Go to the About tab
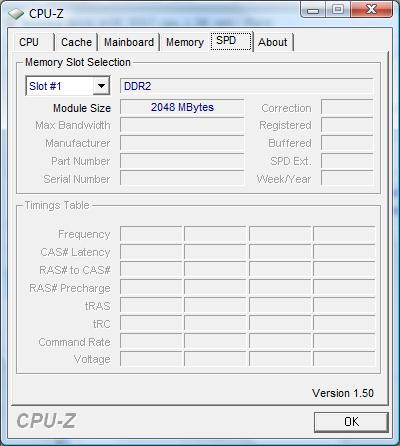 point(273,42)
